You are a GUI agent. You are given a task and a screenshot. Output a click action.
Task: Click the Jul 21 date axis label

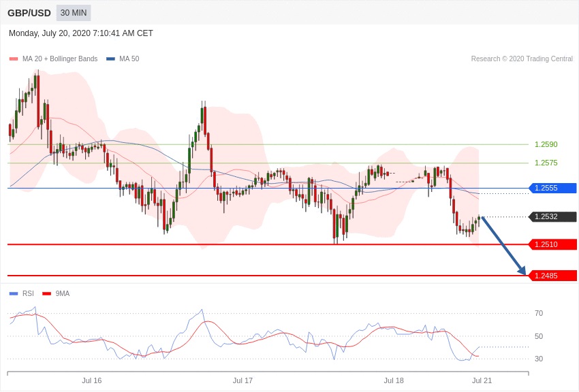coord(482,380)
